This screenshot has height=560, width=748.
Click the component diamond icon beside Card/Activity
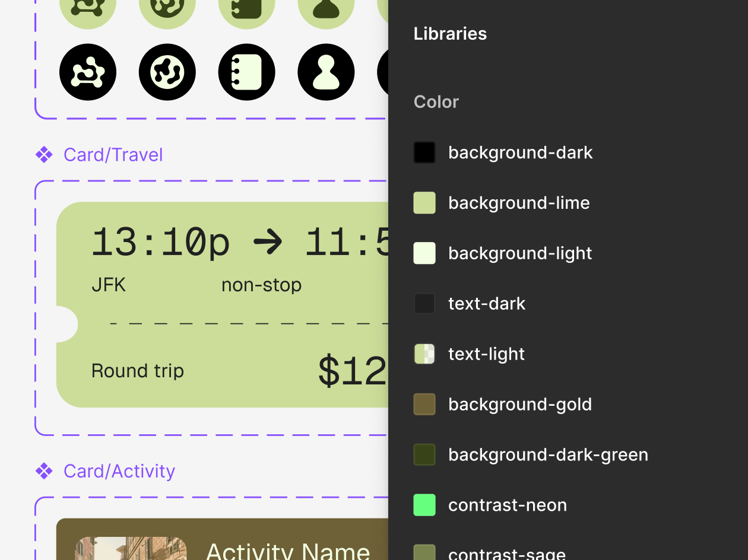coord(44,470)
